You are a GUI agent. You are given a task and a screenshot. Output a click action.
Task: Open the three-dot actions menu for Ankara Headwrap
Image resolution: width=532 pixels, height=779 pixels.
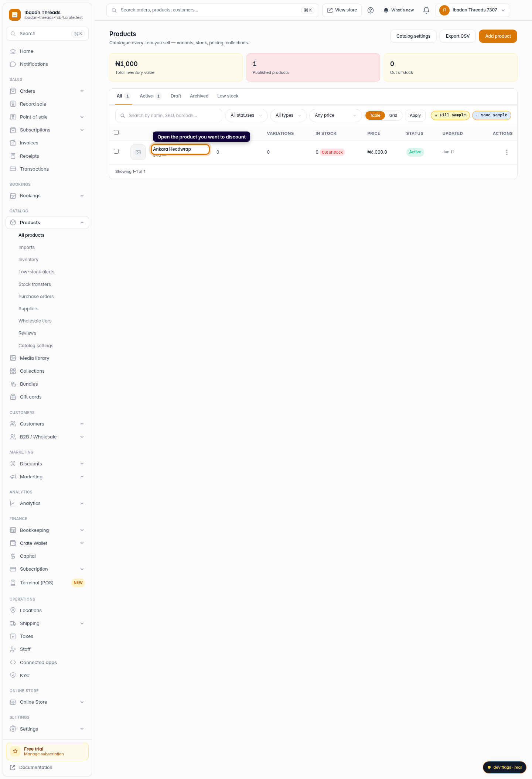[x=507, y=152]
